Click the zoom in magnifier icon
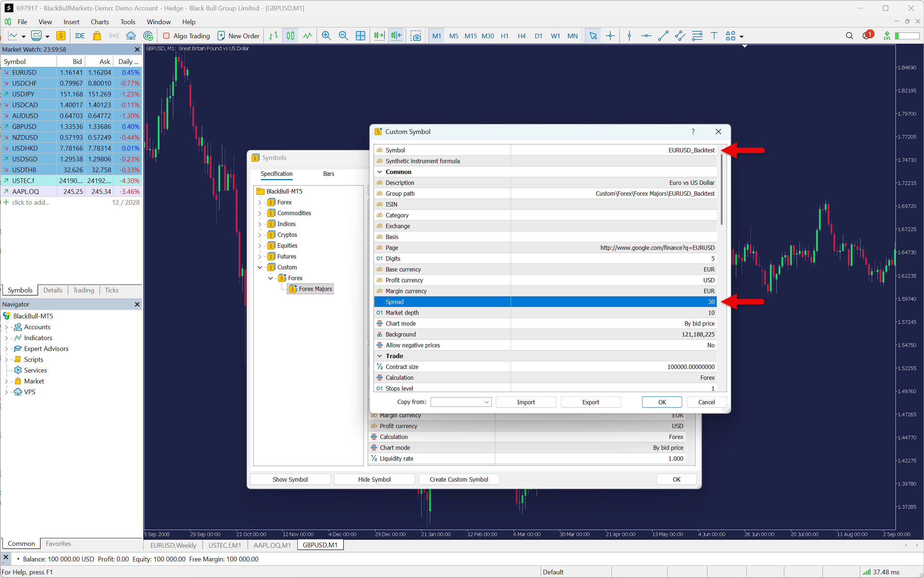Screen dimensions: 924x578 (326, 36)
